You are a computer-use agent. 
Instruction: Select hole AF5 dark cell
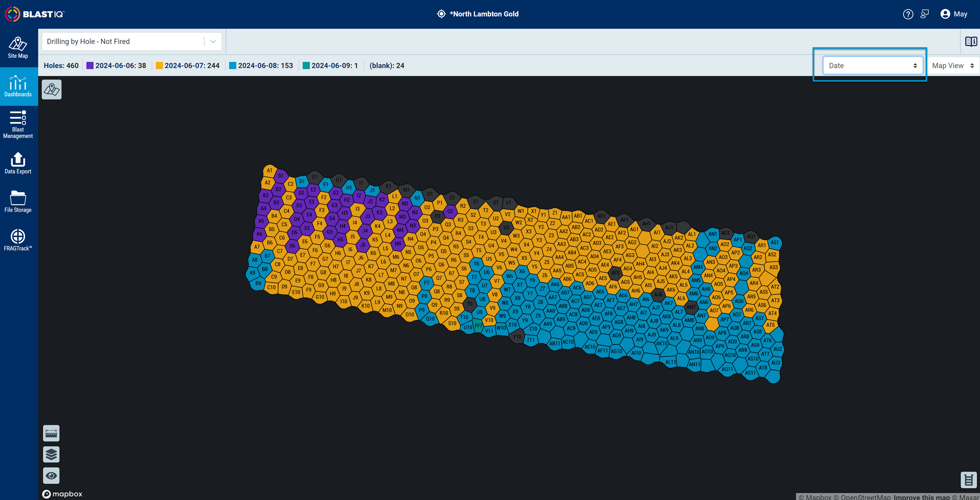click(x=615, y=273)
